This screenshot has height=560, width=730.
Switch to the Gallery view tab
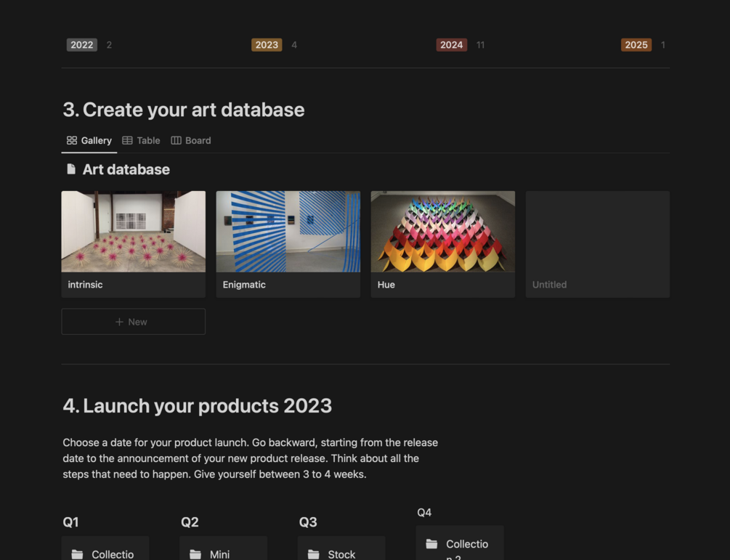click(89, 141)
